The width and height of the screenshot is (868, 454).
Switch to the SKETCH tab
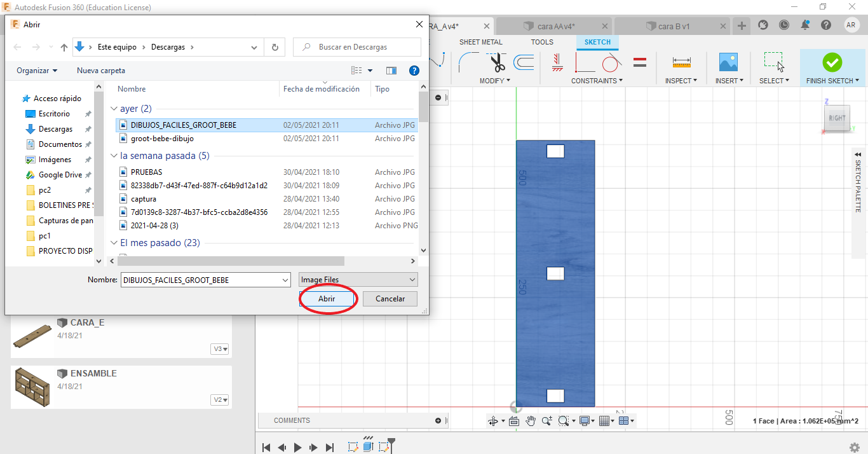tap(597, 42)
